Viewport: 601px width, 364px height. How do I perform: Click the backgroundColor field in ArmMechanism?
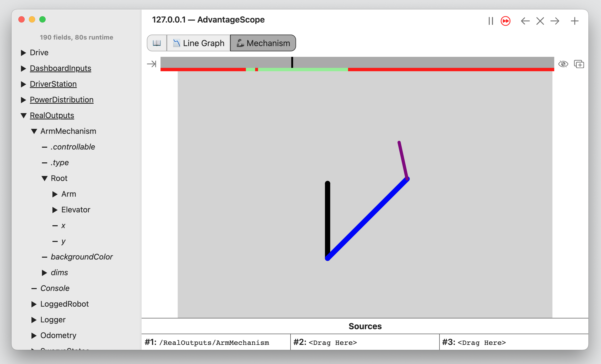click(82, 256)
